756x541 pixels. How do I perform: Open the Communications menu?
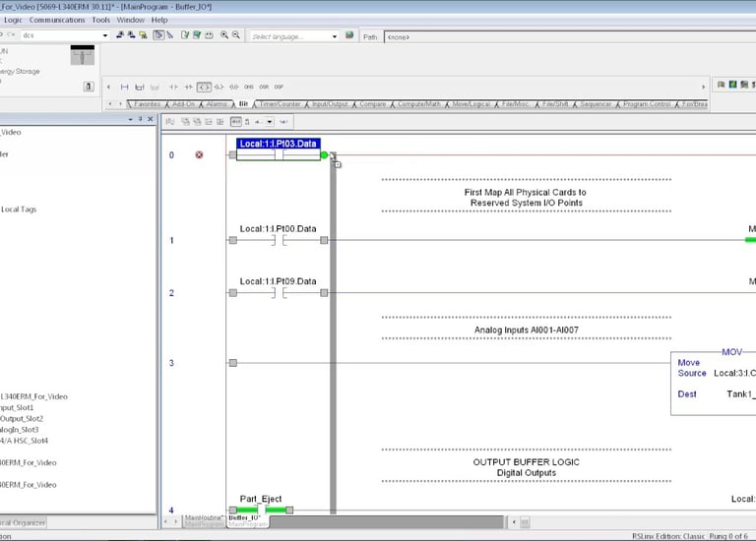tap(57, 20)
